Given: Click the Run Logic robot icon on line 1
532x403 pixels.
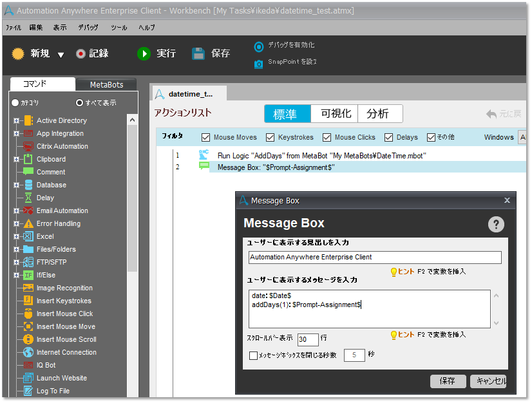Looking at the screenshot, I should pyautogui.click(x=204, y=155).
